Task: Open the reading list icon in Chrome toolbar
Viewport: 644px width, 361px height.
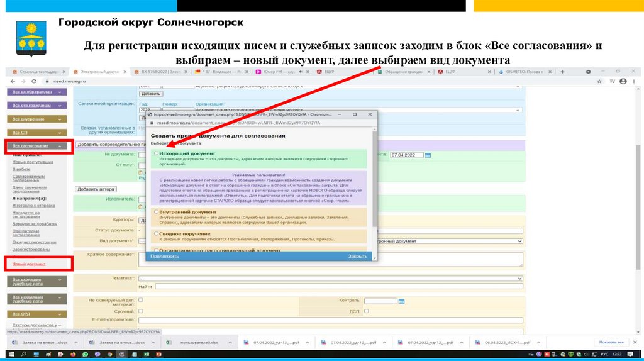Action: [612, 81]
